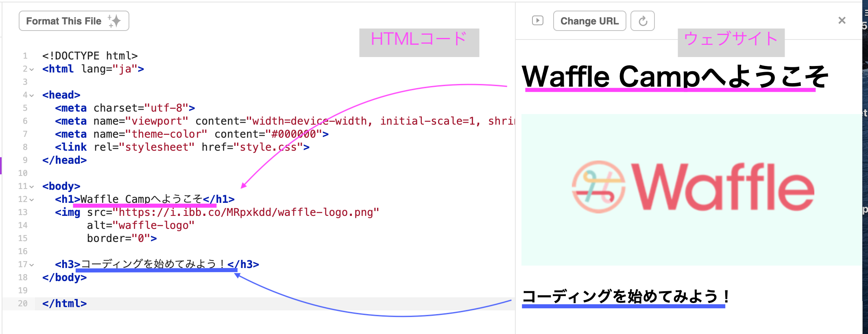Click the Waffle Campへようこそ heading in preview
The height and width of the screenshot is (334, 868).
(674, 77)
